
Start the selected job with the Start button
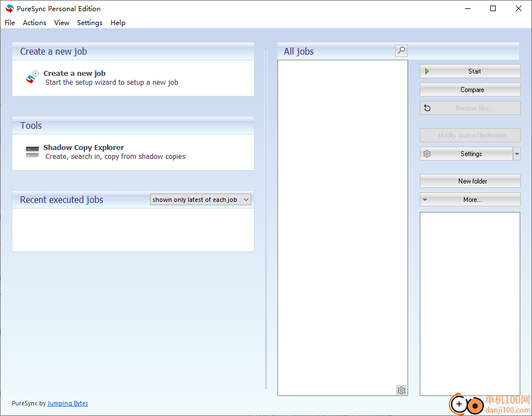[470, 71]
